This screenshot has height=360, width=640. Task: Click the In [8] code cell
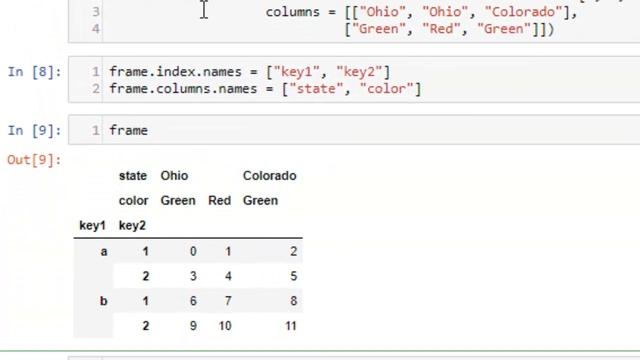(x=354, y=80)
